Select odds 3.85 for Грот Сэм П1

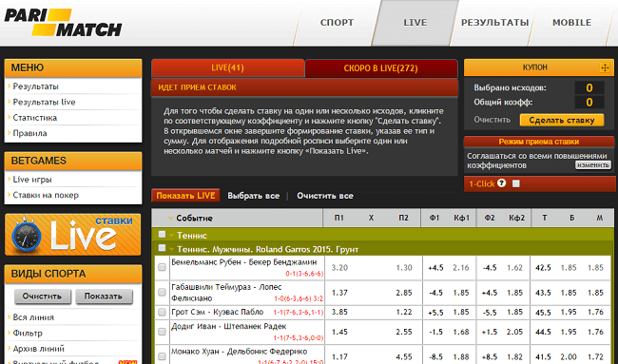339,312
